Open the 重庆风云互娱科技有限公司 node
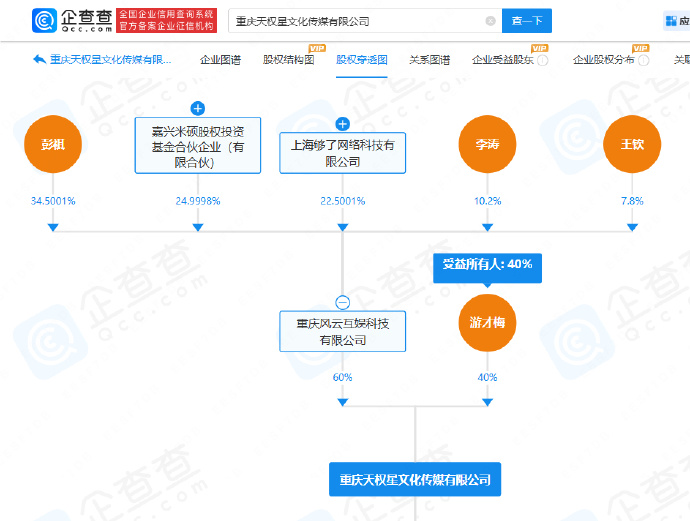 pos(342,331)
